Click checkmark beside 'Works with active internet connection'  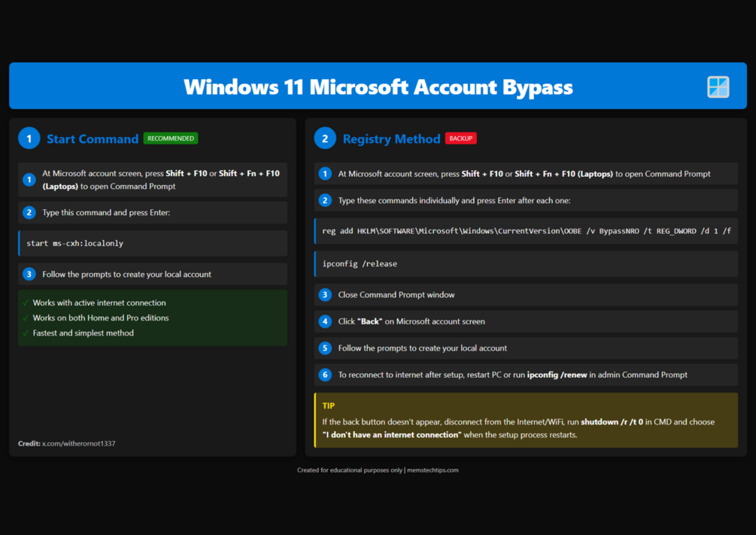click(x=26, y=303)
